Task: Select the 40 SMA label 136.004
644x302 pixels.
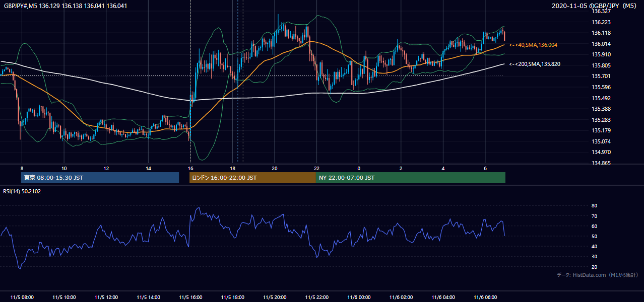Action: point(533,45)
